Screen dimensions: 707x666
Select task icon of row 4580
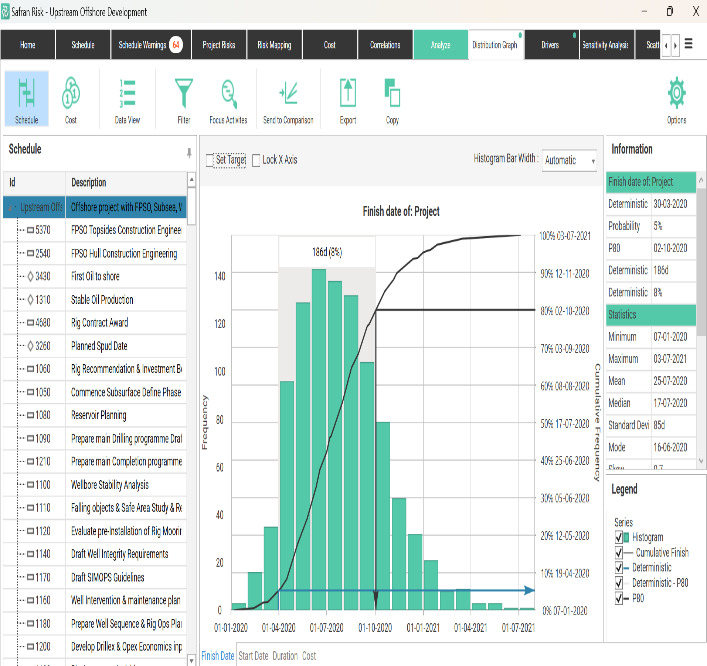(x=31, y=322)
